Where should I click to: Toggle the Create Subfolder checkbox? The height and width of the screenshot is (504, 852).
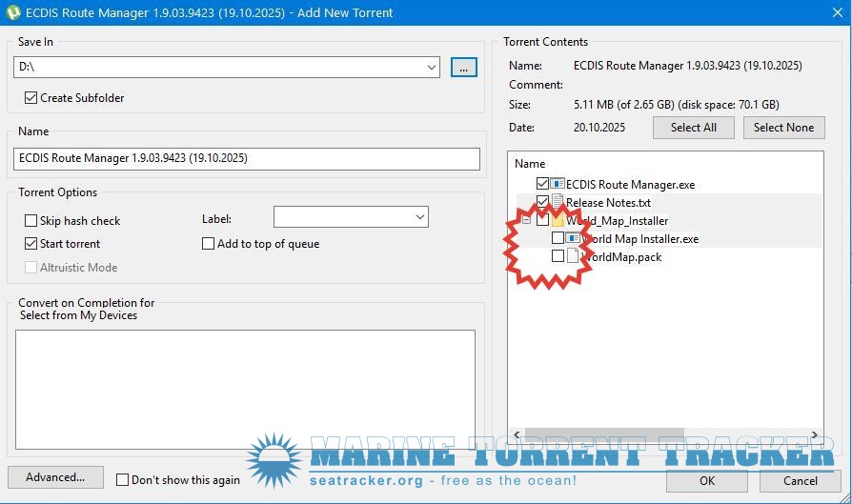tap(30, 98)
